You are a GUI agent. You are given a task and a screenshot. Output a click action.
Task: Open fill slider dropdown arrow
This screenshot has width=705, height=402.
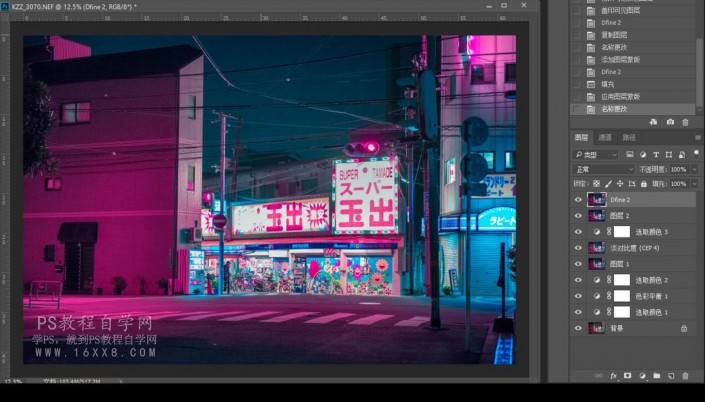695,184
